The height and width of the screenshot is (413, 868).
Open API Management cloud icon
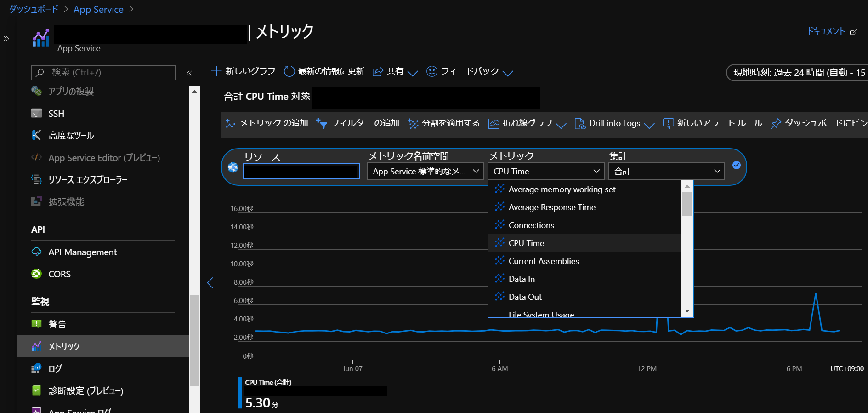pos(36,252)
